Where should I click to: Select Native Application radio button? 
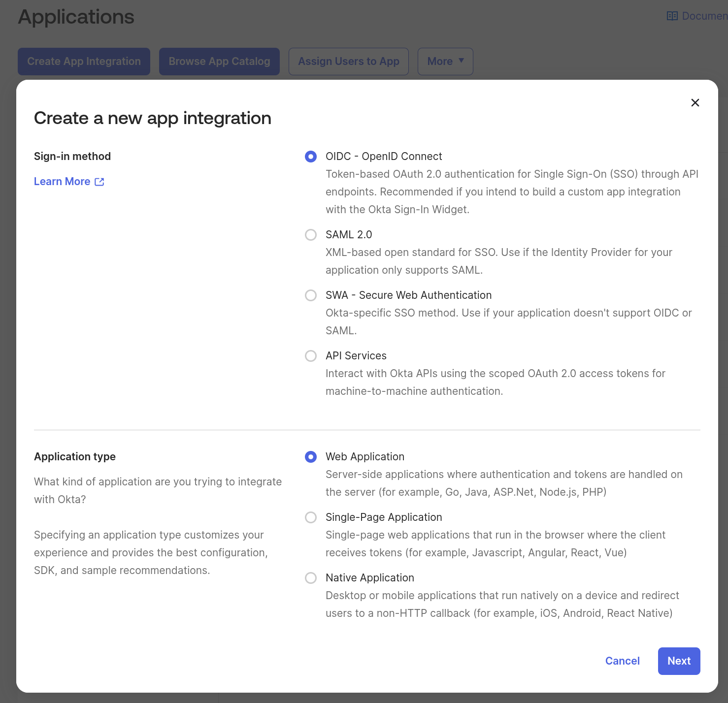tap(311, 578)
